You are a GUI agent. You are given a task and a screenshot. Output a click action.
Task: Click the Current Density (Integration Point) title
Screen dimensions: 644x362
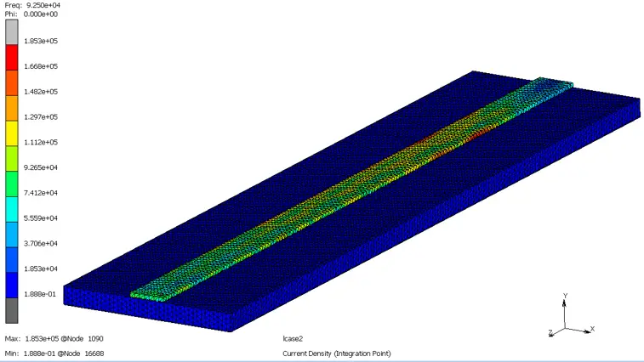pos(336,353)
